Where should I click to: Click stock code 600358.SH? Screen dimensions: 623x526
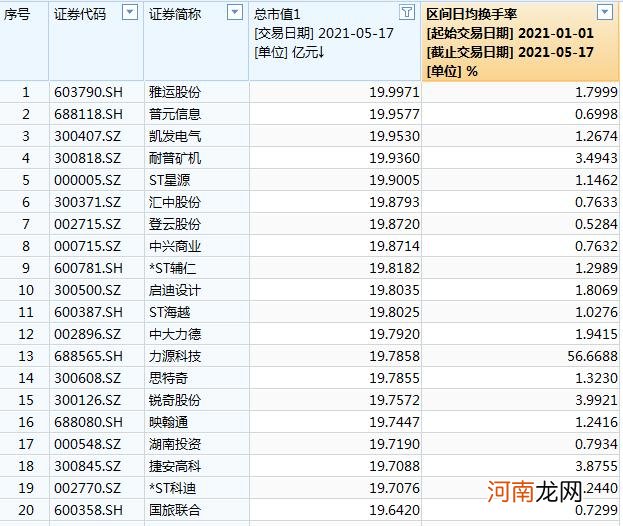[88, 510]
